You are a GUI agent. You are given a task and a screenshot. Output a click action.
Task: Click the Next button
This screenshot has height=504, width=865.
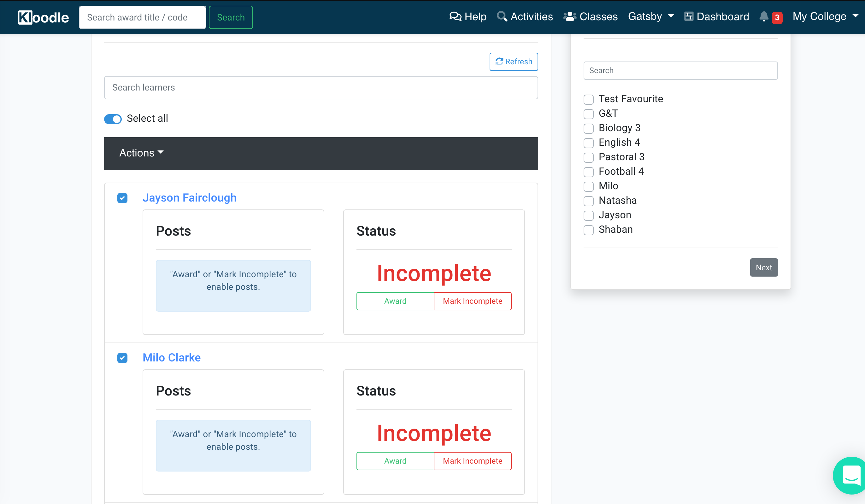[x=764, y=267]
